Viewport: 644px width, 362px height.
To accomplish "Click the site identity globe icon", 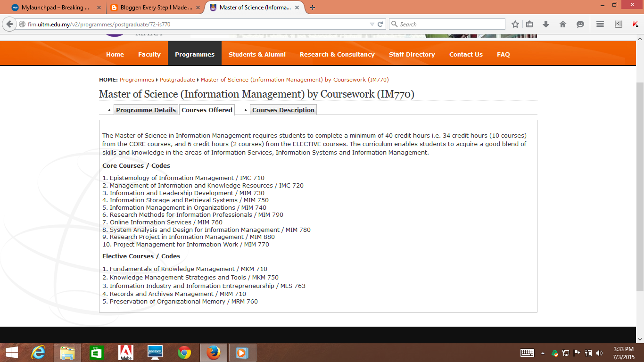I will pos(22,25).
